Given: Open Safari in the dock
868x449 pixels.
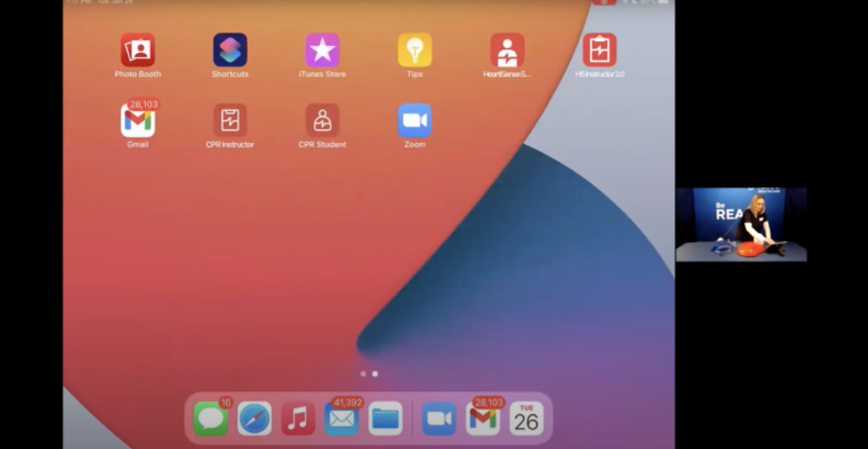Looking at the screenshot, I should [254, 419].
